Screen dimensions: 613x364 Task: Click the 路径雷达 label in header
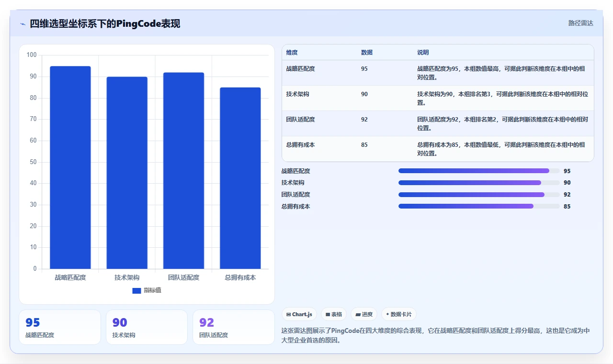tap(580, 23)
